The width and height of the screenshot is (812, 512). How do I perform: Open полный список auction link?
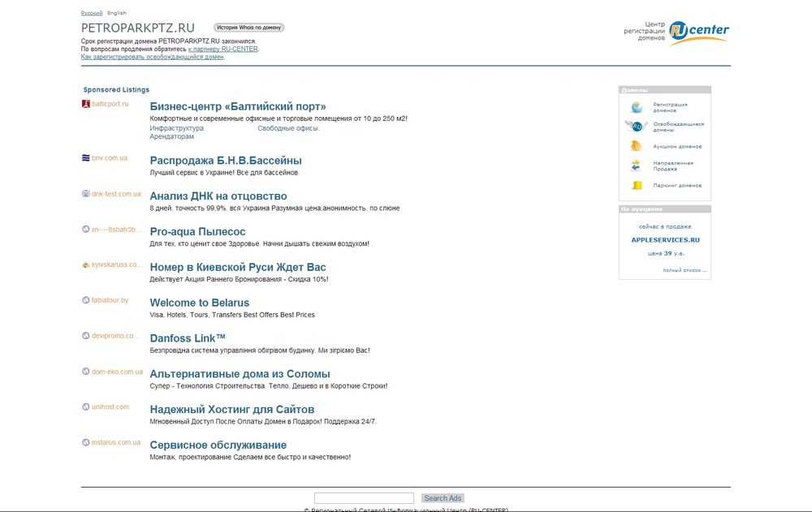pos(685,270)
